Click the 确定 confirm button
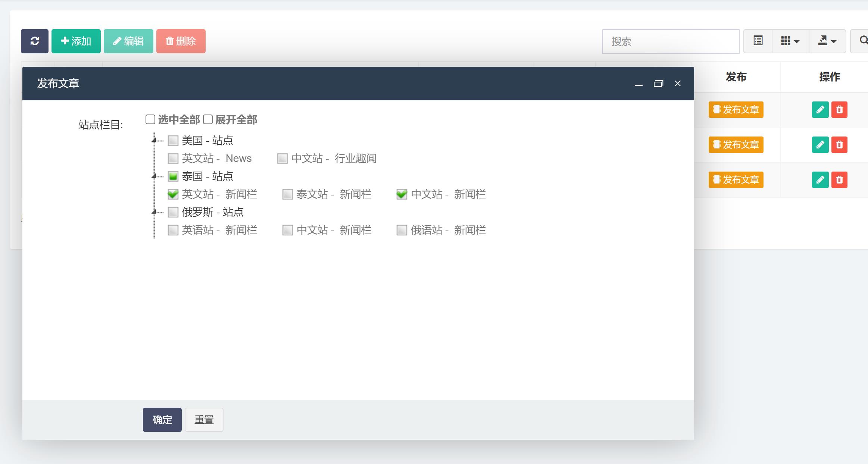Viewport: 868px width, 464px height. click(162, 420)
